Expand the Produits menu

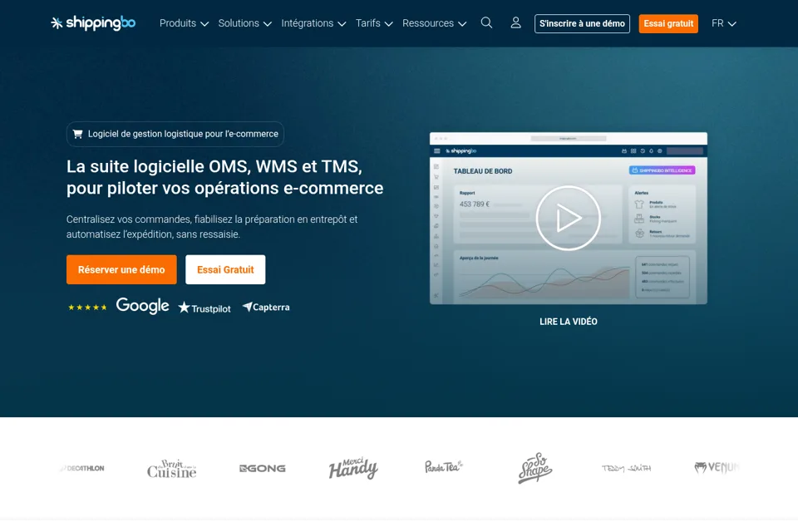(185, 23)
